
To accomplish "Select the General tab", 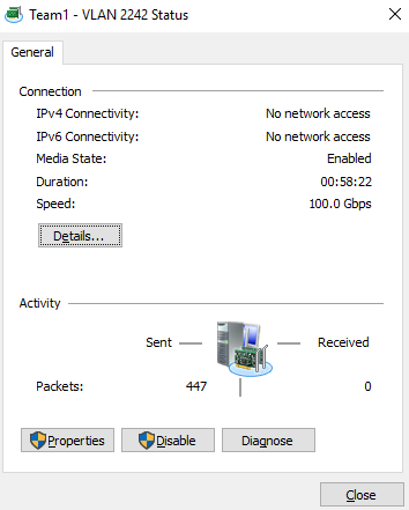I will click(32, 52).
